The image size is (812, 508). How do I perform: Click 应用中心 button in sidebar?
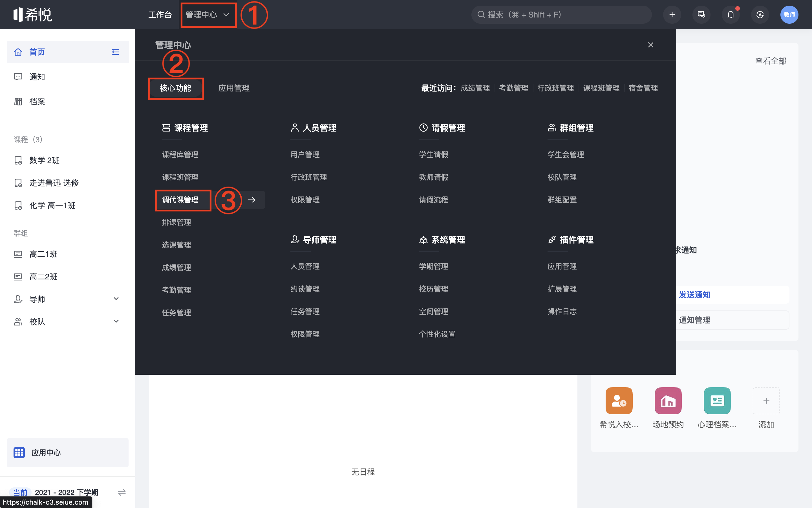[x=68, y=453]
